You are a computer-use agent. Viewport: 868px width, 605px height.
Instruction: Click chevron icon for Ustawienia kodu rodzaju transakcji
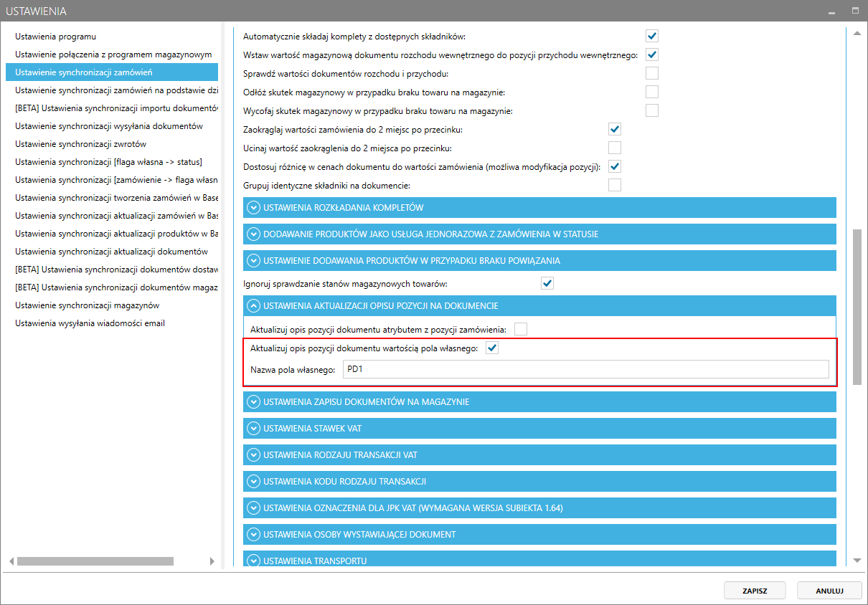point(253,481)
